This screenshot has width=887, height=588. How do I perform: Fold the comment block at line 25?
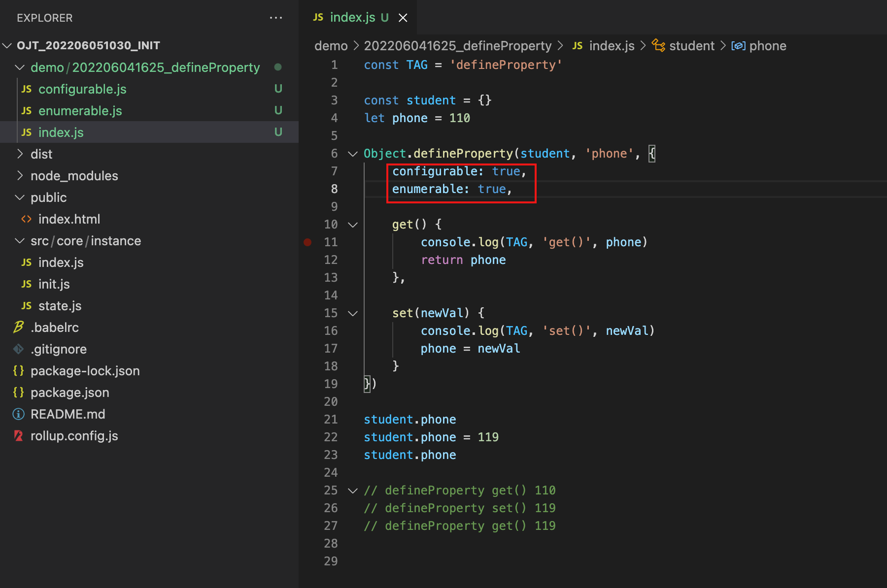(353, 491)
